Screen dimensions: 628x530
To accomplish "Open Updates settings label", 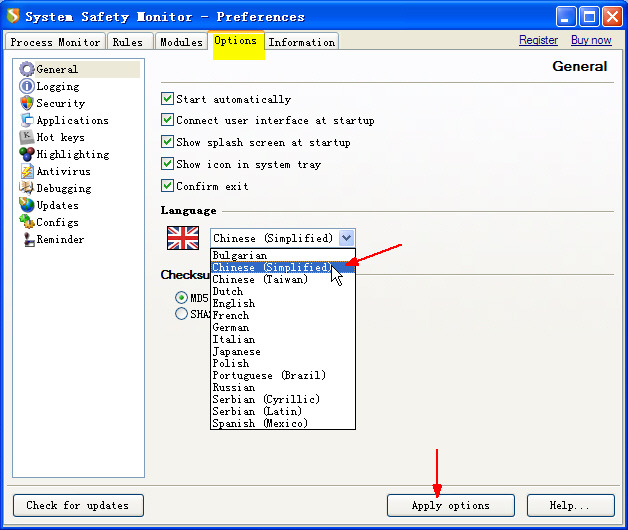I will (x=58, y=206).
